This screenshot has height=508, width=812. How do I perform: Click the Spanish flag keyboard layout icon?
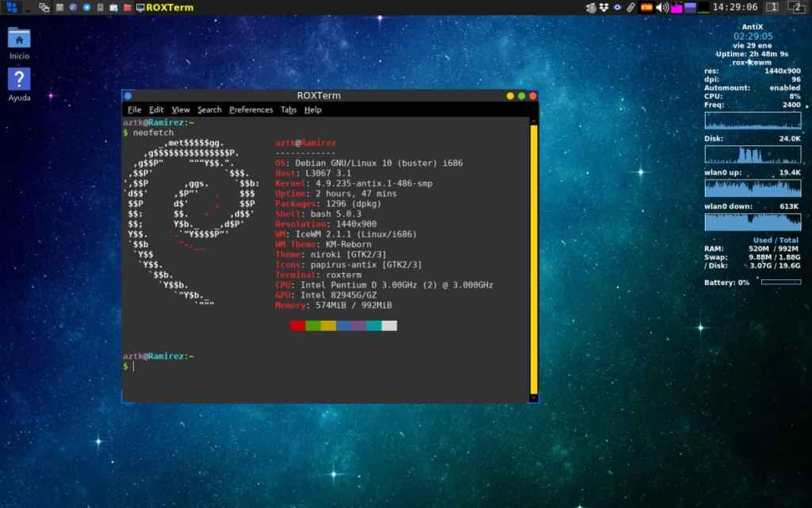click(647, 7)
